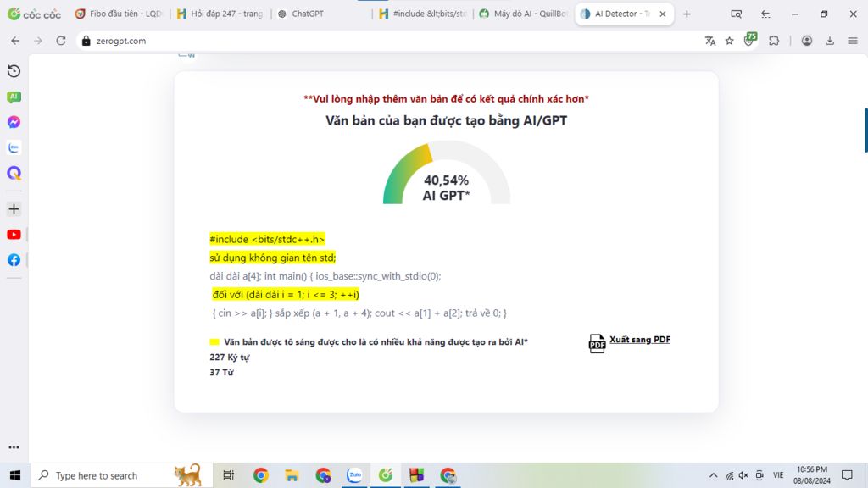This screenshot has height=488, width=868.
Task: Switch to Hỏi đáp 247 tab
Action: point(220,14)
